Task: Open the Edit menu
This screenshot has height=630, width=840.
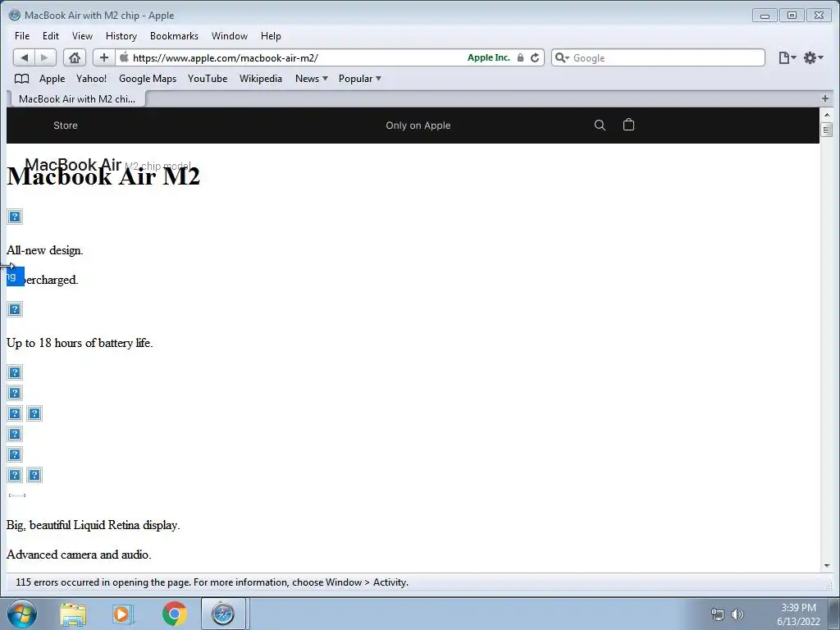Action: 50,36
